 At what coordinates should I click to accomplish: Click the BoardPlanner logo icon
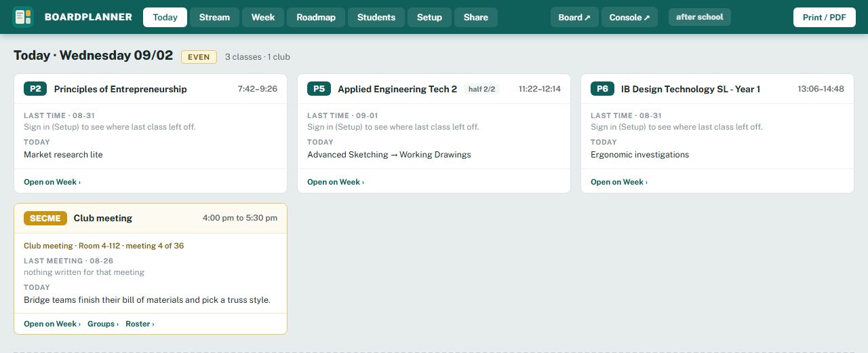pos(23,17)
